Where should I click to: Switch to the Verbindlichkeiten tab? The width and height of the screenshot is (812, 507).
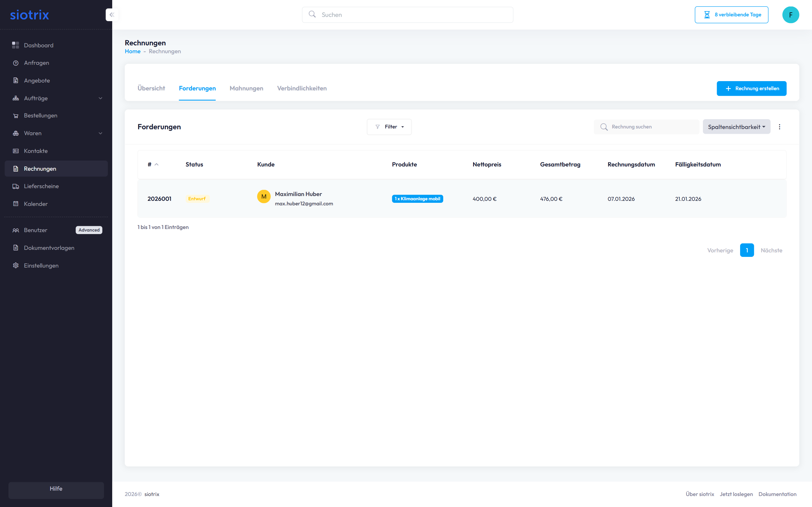pyautogui.click(x=302, y=88)
